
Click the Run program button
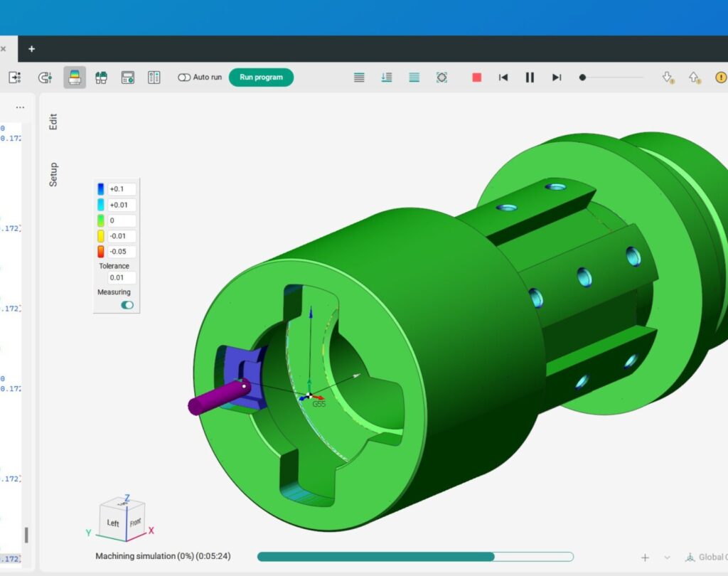261,78
